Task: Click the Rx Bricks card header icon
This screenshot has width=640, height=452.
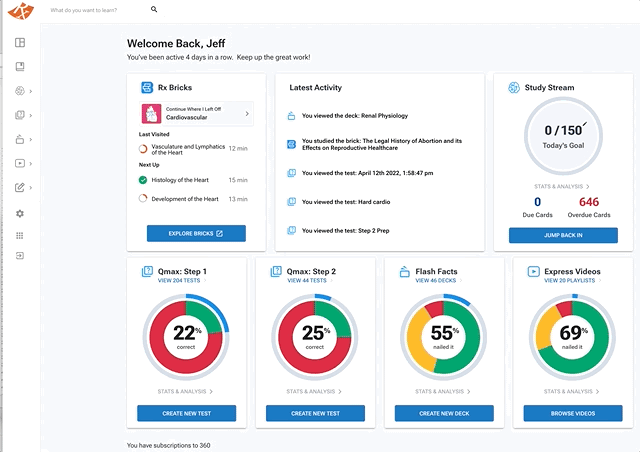Action: coord(147,87)
